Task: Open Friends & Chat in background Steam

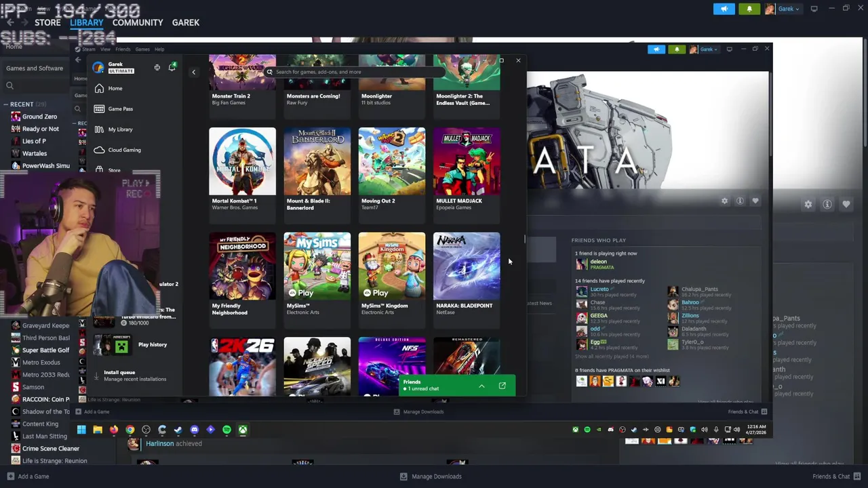Action: (x=836, y=476)
